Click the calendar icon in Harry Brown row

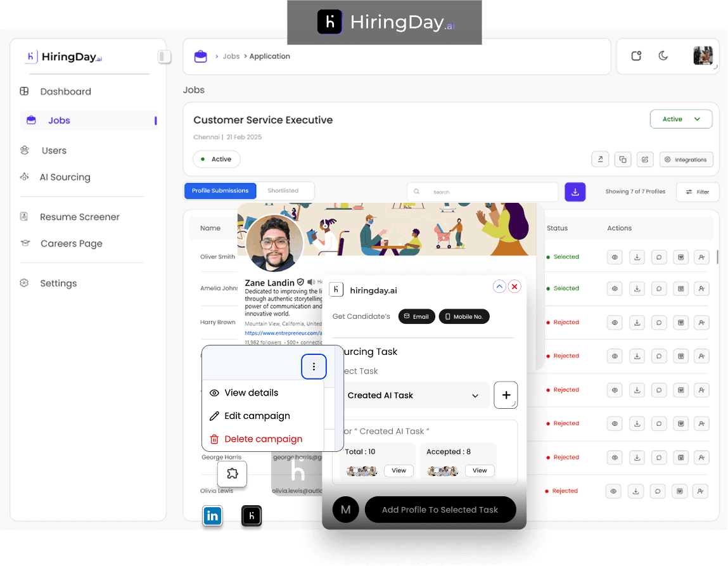coord(680,323)
